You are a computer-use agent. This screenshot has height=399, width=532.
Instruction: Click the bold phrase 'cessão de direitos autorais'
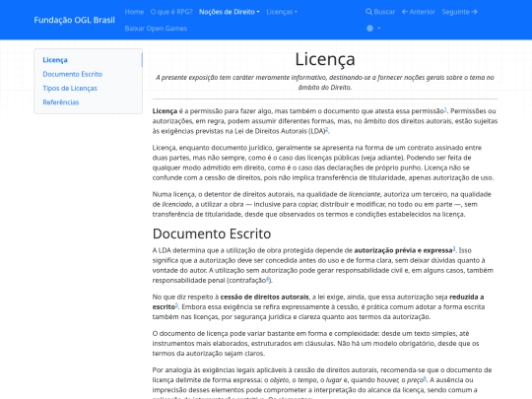pos(265,298)
